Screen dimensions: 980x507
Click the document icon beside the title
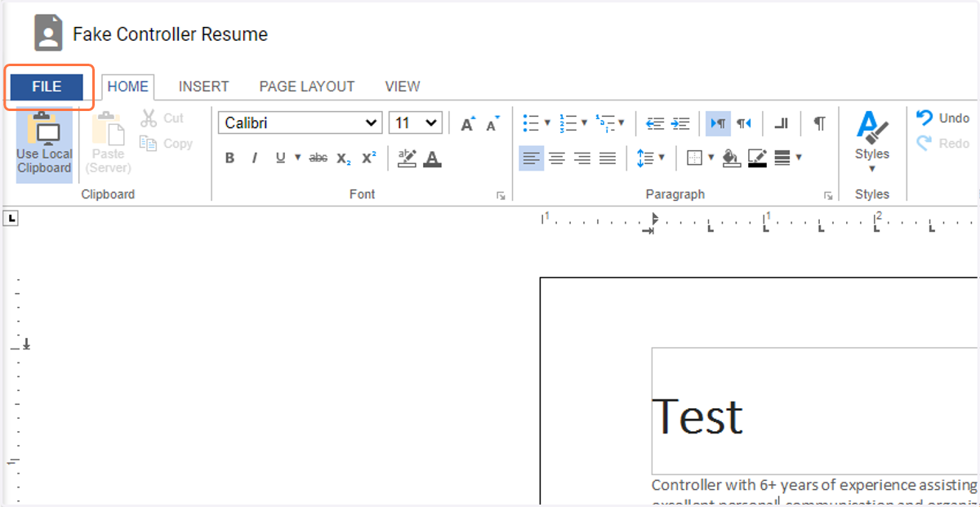click(48, 34)
